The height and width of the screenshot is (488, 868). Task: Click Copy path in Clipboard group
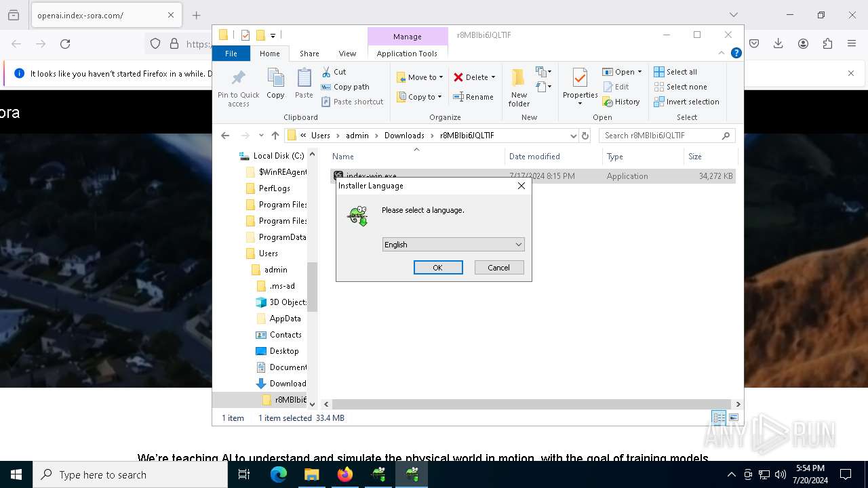(x=345, y=87)
